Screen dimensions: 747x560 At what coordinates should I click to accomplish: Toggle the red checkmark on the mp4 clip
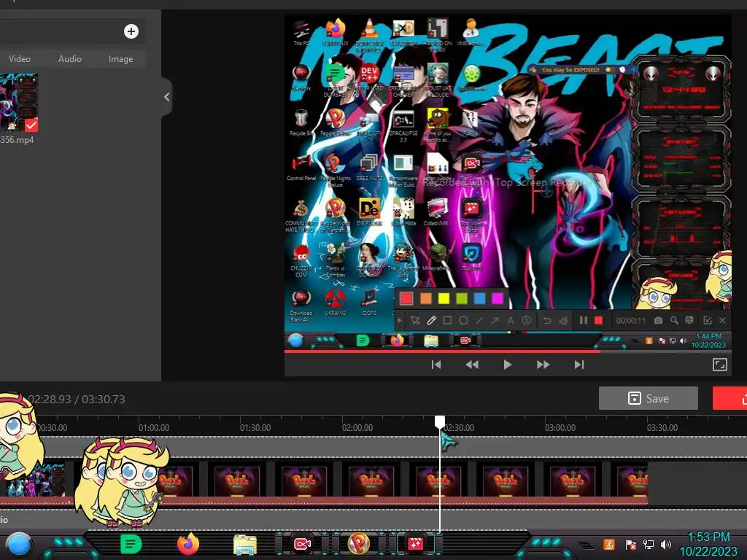tap(31, 125)
